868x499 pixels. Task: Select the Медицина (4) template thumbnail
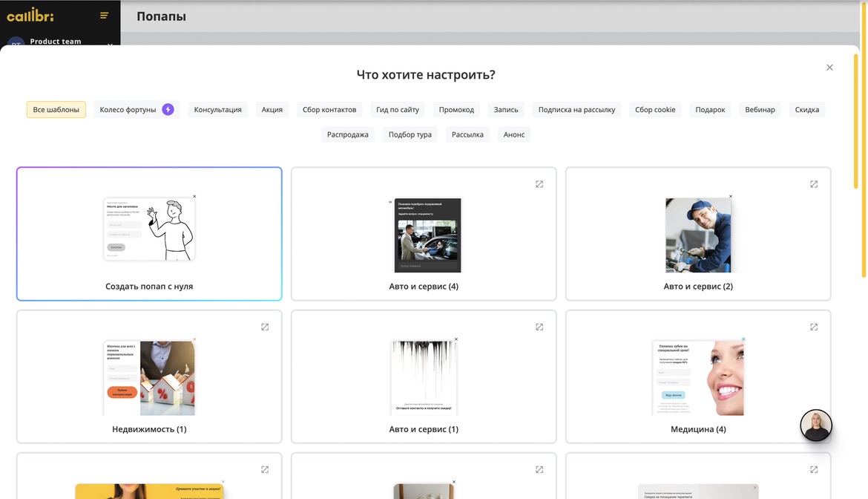(698, 377)
